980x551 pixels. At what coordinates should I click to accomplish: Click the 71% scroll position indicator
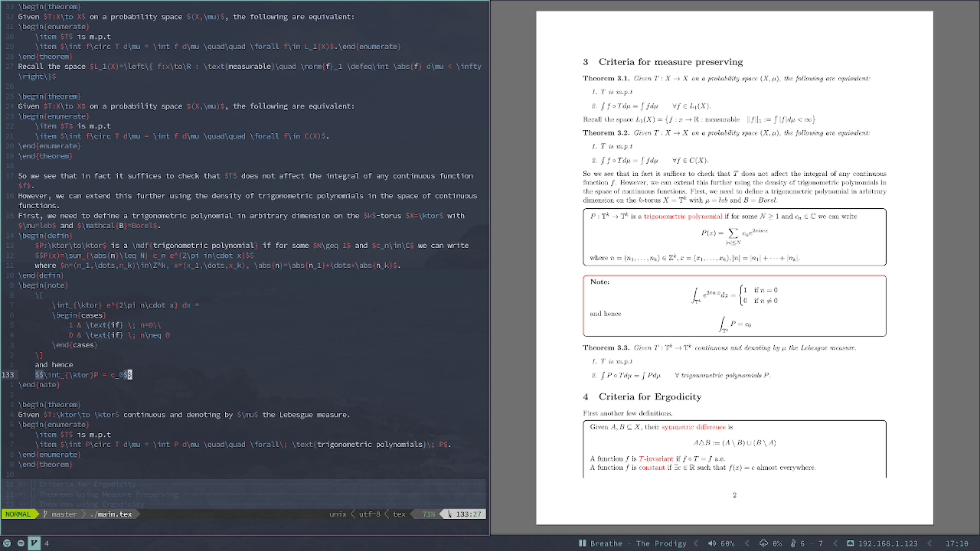429,514
